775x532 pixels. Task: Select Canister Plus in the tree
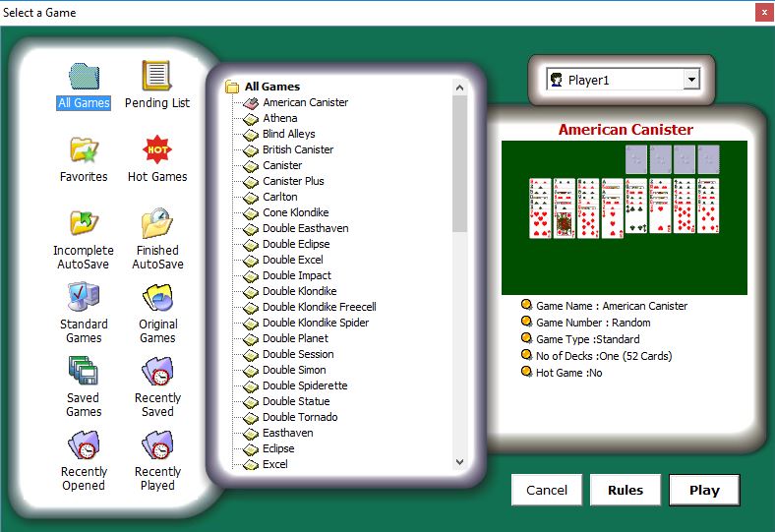coord(293,181)
